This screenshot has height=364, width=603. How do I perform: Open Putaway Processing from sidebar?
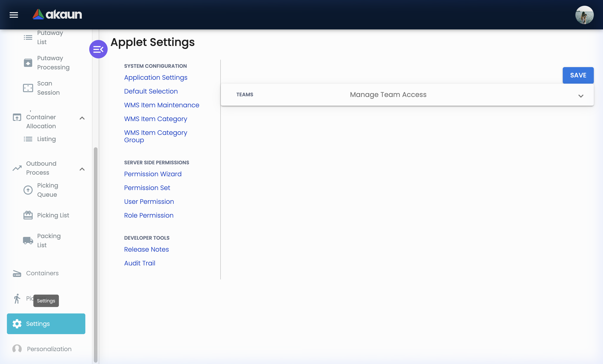pyautogui.click(x=28, y=63)
